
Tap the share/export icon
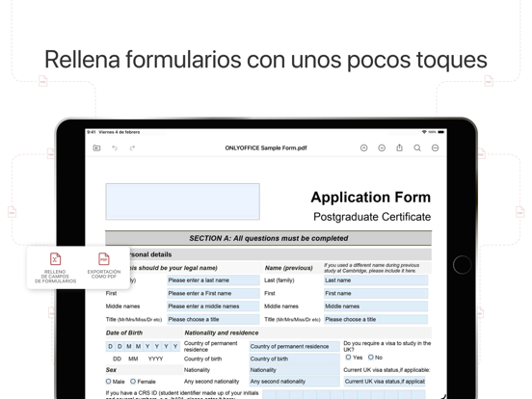pyautogui.click(x=399, y=147)
